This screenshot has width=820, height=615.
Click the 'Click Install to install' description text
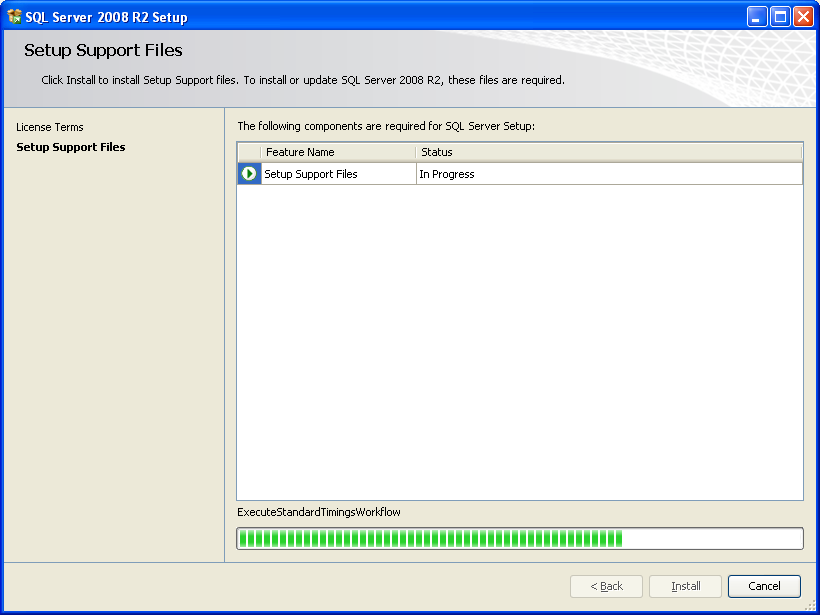pyautogui.click(x=303, y=80)
